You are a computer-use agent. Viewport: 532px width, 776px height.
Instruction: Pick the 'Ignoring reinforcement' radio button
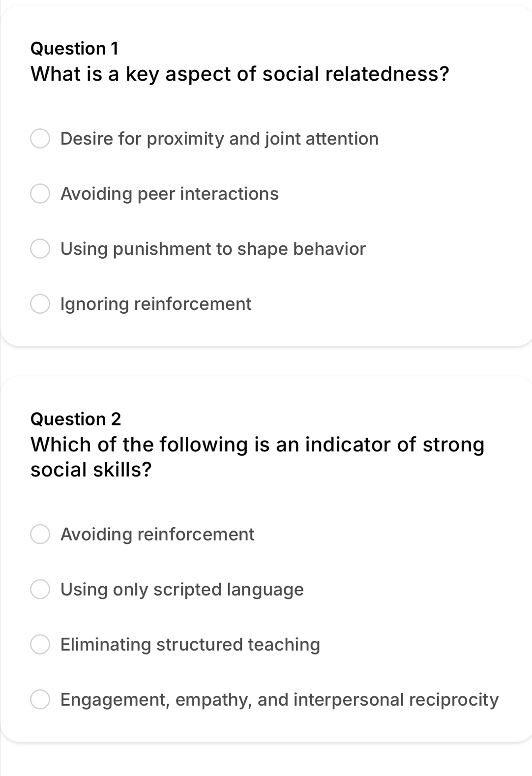coord(40,304)
